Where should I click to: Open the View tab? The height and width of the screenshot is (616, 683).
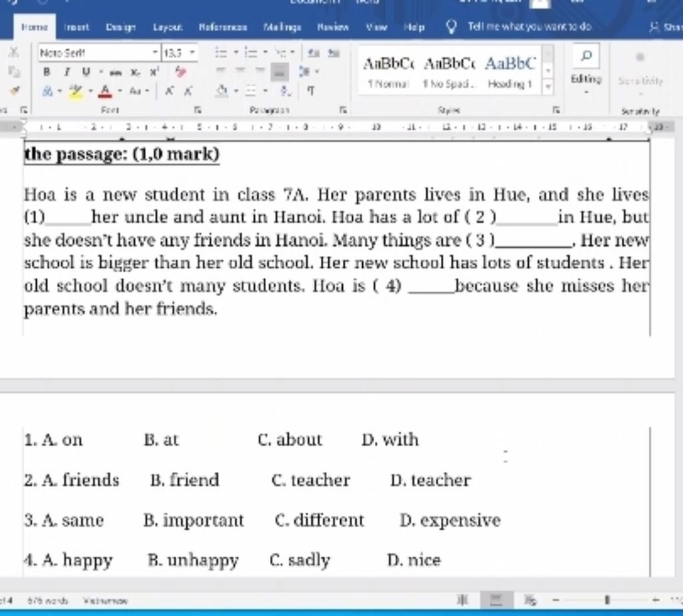(376, 27)
